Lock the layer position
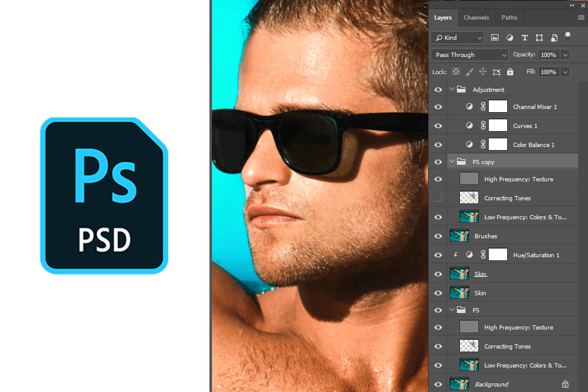 pyautogui.click(x=483, y=72)
